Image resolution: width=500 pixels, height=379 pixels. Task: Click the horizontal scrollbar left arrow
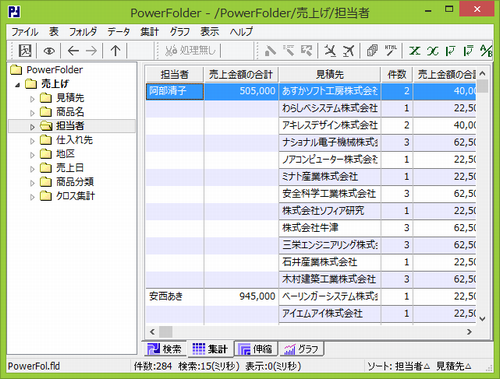152,332
